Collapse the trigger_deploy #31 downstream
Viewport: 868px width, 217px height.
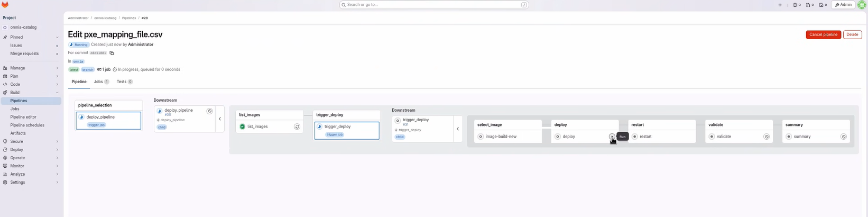coord(458,129)
